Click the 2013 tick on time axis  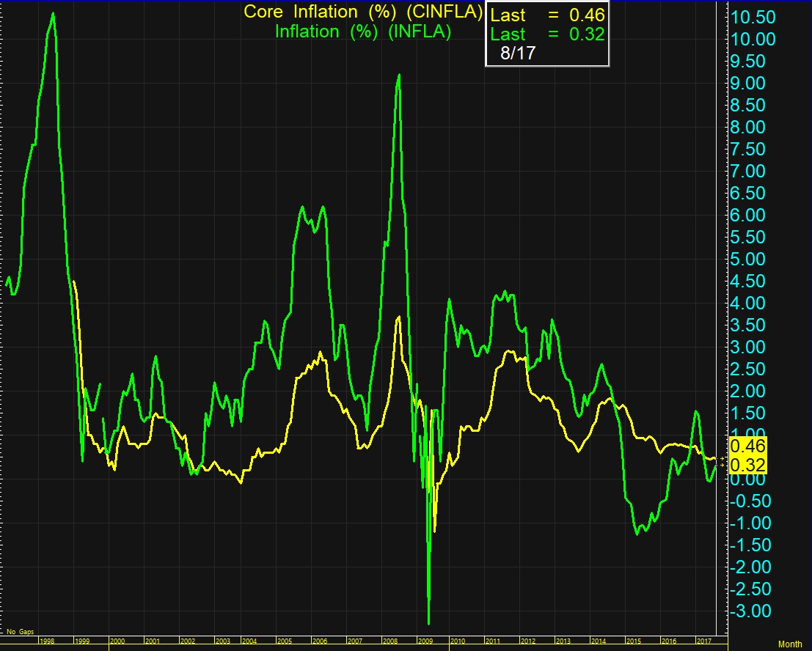pos(563,641)
